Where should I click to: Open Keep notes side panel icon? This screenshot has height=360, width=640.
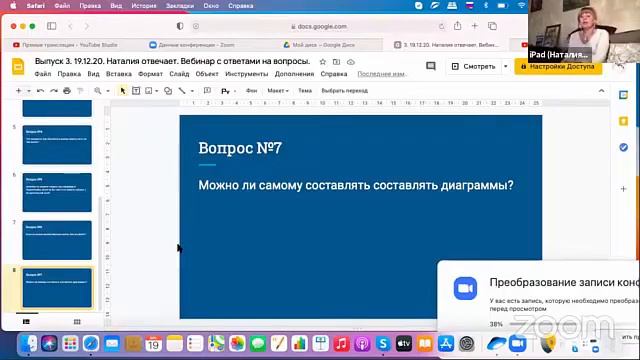point(623,121)
